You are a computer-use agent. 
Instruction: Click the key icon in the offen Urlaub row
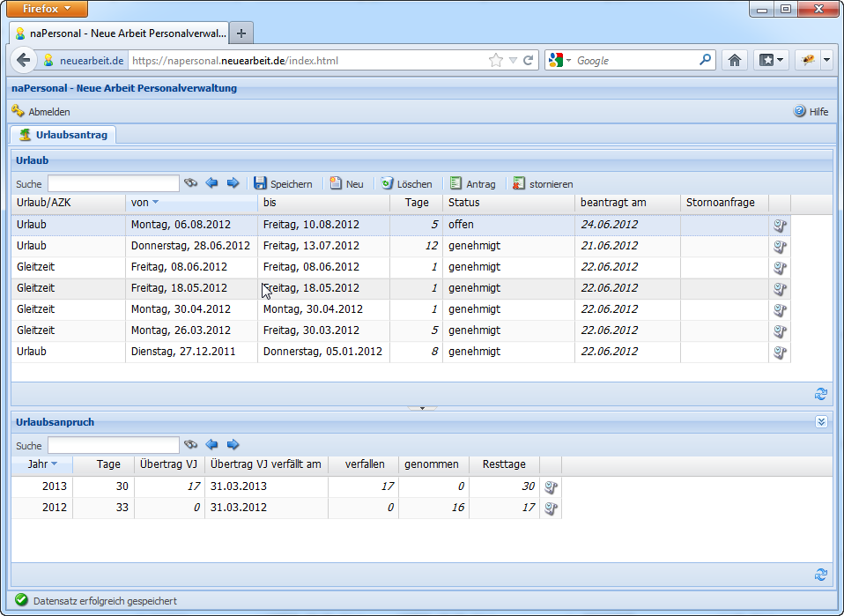pyautogui.click(x=779, y=225)
